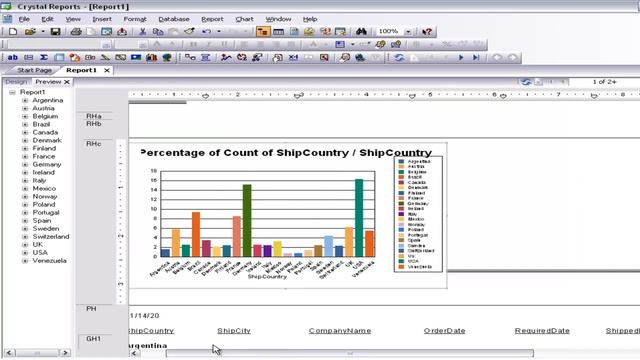Open the Chart menu

click(x=244, y=19)
